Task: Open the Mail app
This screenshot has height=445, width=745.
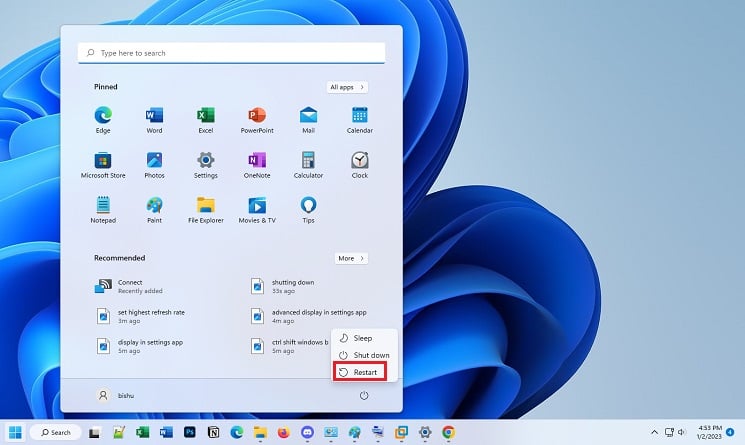Action: point(308,120)
